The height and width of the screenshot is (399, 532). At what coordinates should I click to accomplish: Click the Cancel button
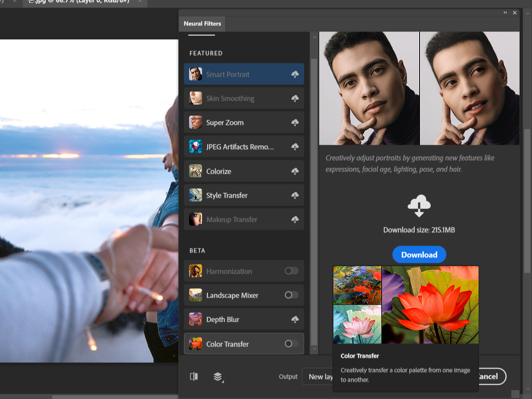pyautogui.click(x=492, y=377)
